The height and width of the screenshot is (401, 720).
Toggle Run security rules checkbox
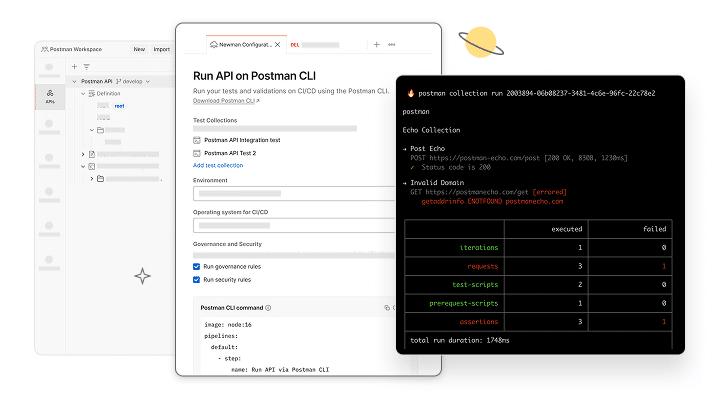coord(197,279)
